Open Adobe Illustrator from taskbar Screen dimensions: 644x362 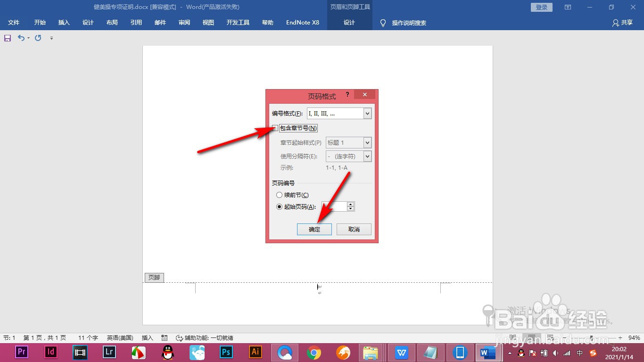256,352
